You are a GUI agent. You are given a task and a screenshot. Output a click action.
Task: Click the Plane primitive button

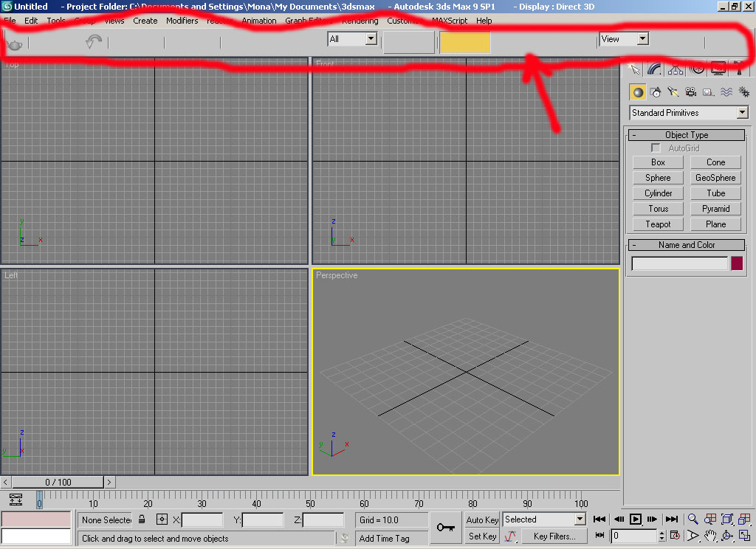click(x=715, y=224)
